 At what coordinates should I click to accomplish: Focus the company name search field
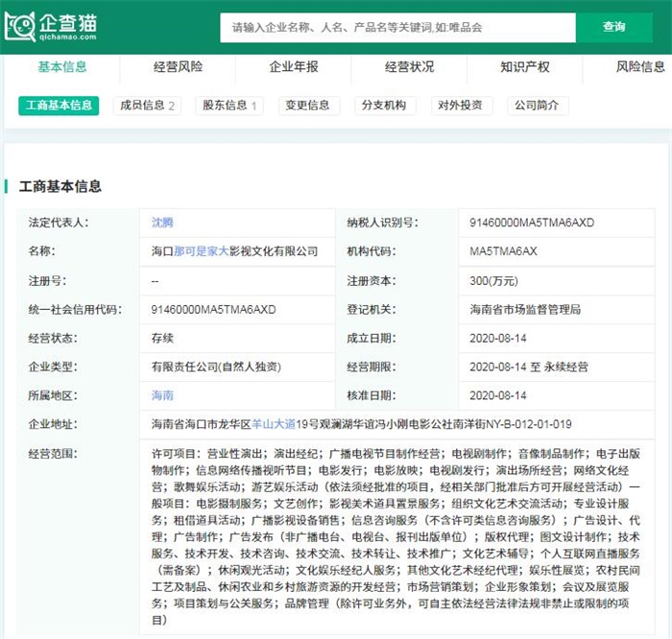[397, 28]
